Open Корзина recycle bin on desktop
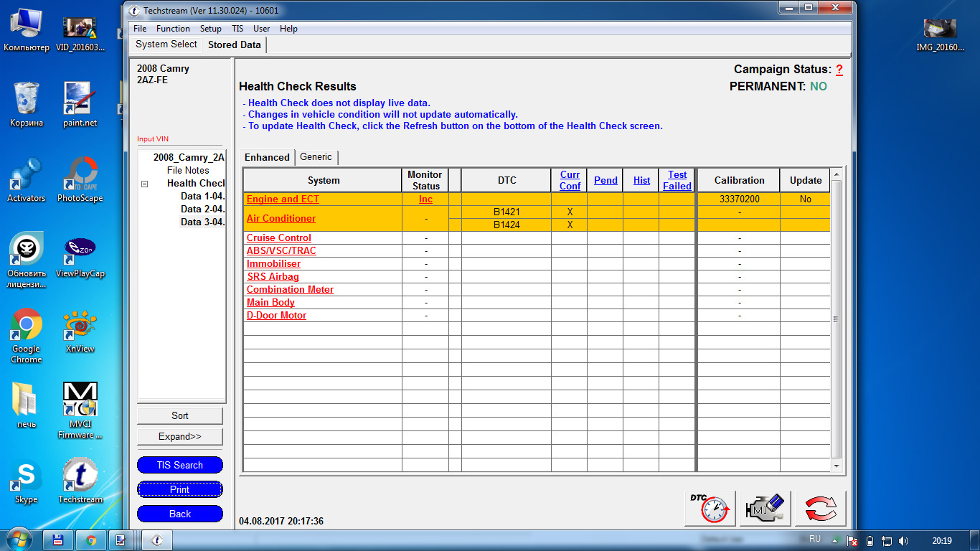 [27, 105]
